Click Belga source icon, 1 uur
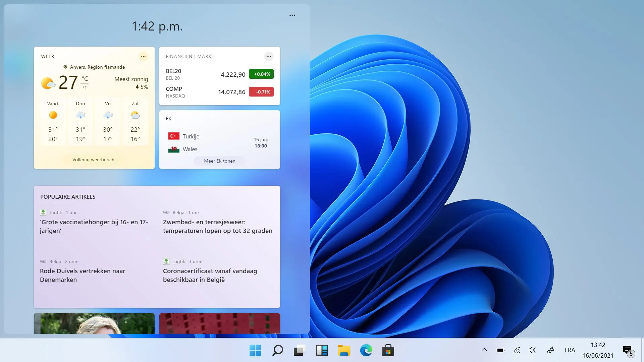644x362 pixels. coord(166,212)
